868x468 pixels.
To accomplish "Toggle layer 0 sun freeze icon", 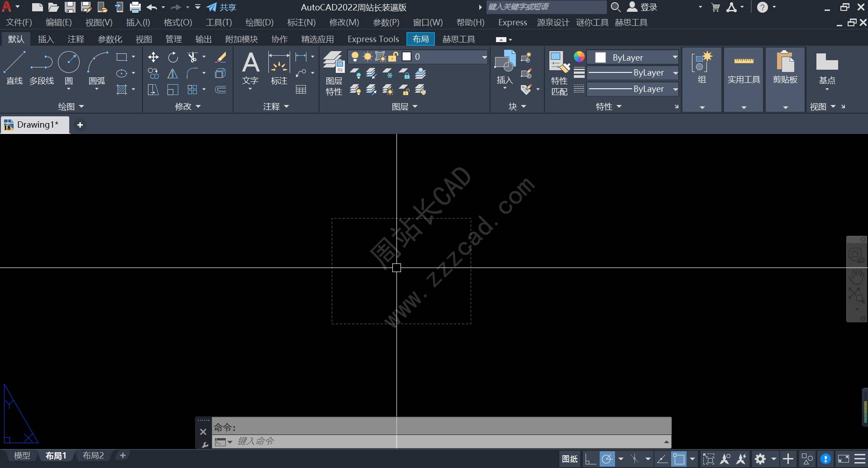I will click(x=367, y=57).
